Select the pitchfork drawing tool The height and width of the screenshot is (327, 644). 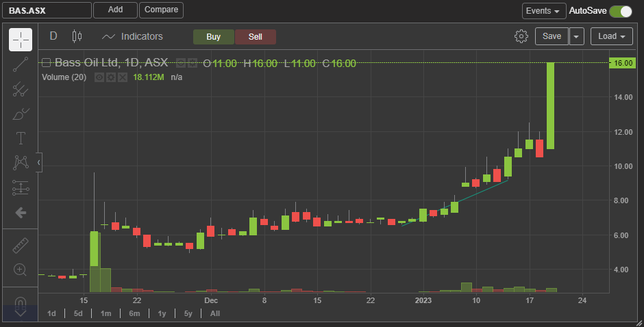click(x=21, y=89)
